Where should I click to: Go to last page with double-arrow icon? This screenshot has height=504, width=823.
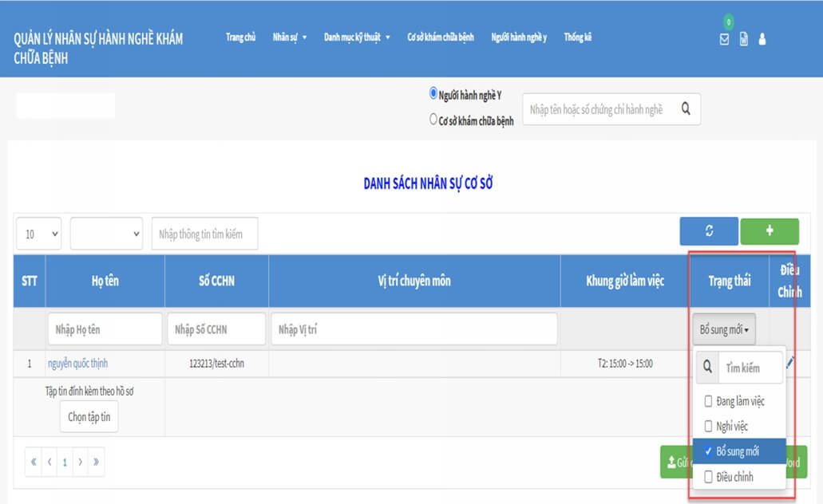[x=95, y=462]
